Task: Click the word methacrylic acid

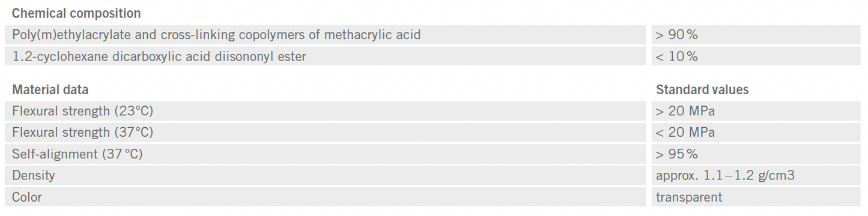Action: [372, 35]
